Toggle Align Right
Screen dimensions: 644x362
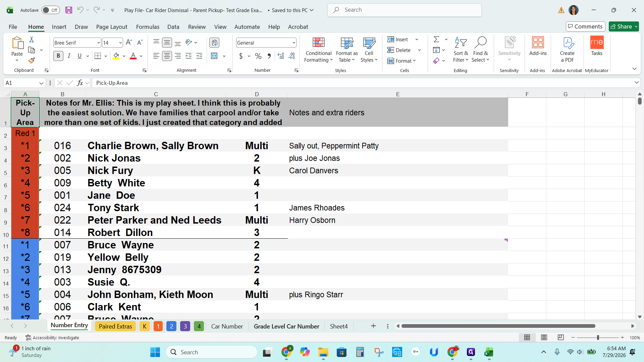click(x=178, y=56)
